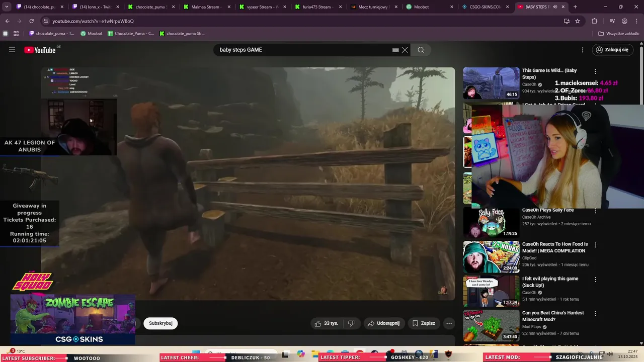Go back with the browser back arrow

7,21
